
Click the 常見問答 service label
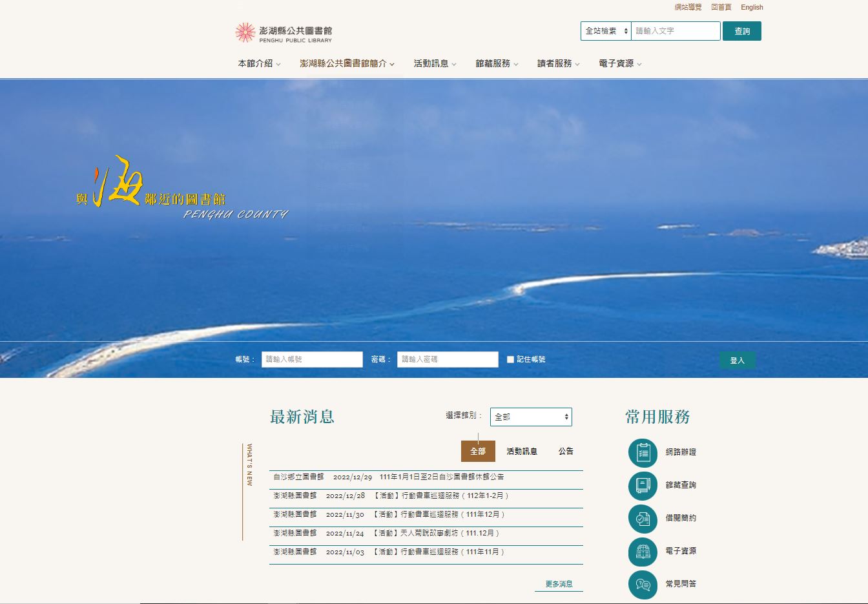(x=681, y=584)
